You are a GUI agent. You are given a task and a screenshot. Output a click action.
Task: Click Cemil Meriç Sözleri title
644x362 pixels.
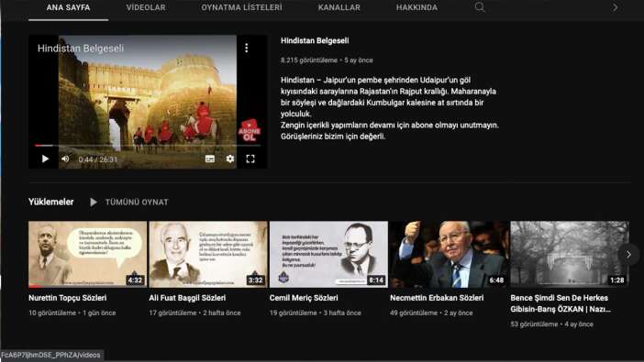[x=304, y=298]
